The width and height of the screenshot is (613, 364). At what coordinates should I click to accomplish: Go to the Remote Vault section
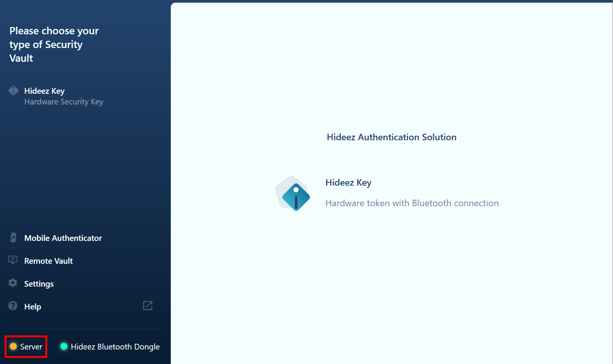click(x=48, y=261)
